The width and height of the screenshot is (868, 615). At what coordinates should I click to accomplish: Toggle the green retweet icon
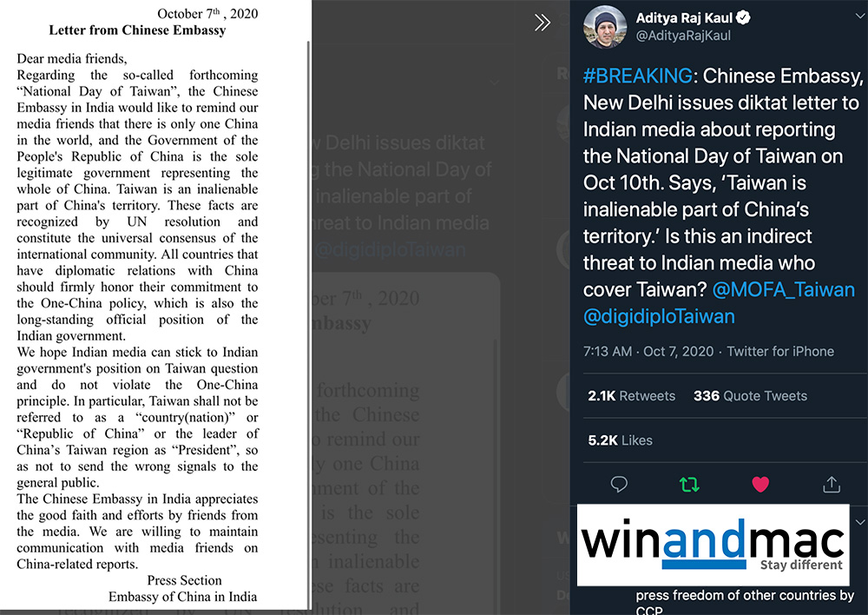coord(689,485)
